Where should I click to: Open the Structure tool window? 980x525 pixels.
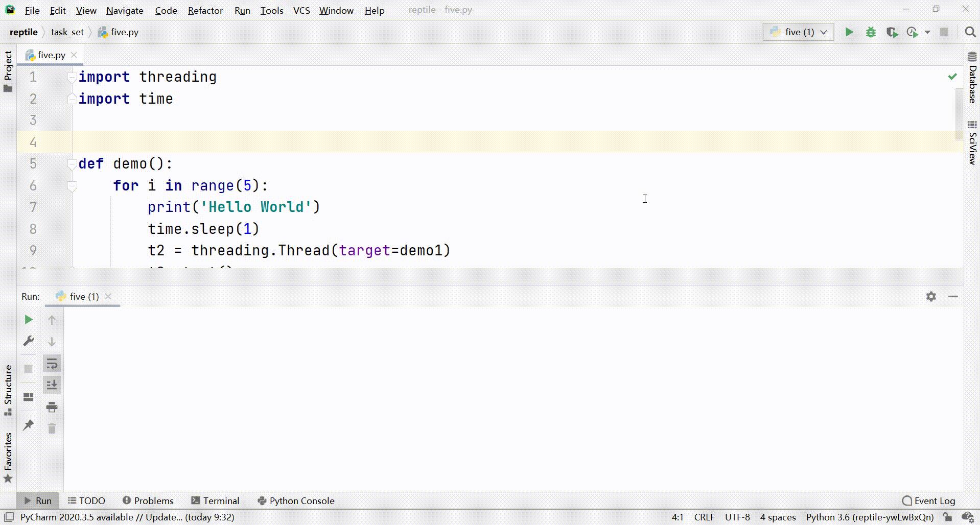point(8,390)
